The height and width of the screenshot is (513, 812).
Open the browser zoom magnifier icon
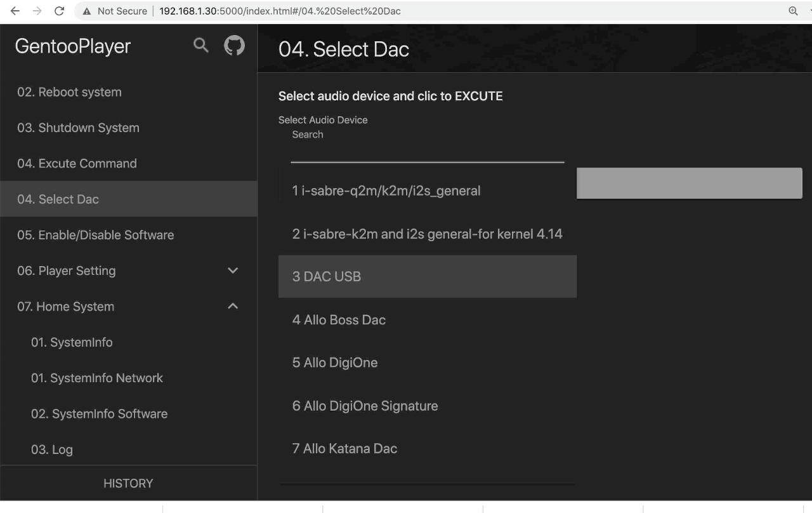793,11
